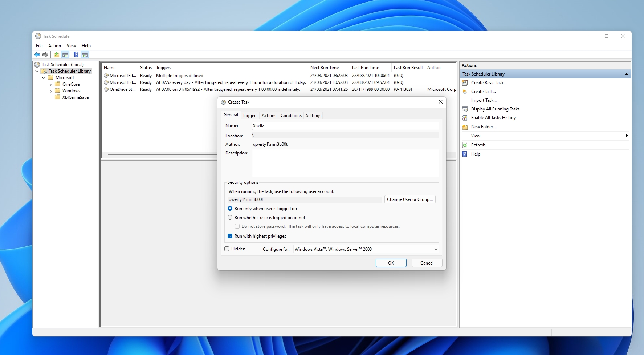Click the blue Help toolbar icon
Image resolution: width=644 pixels, height=355 pixels.
pos(76,55)
